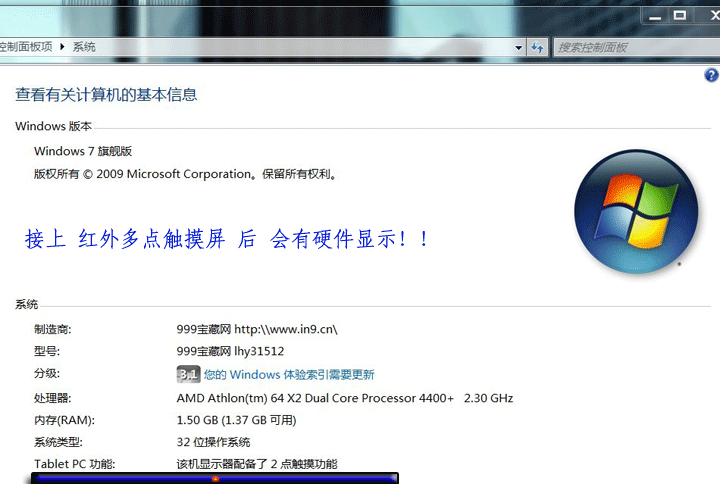Click the 分级 label

47,373
